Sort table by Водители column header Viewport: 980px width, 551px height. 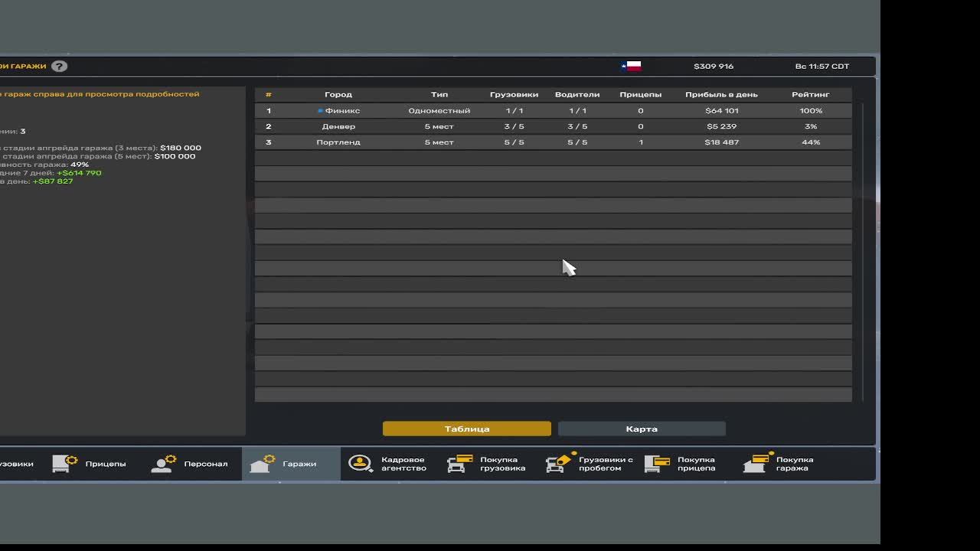point(577,95)
